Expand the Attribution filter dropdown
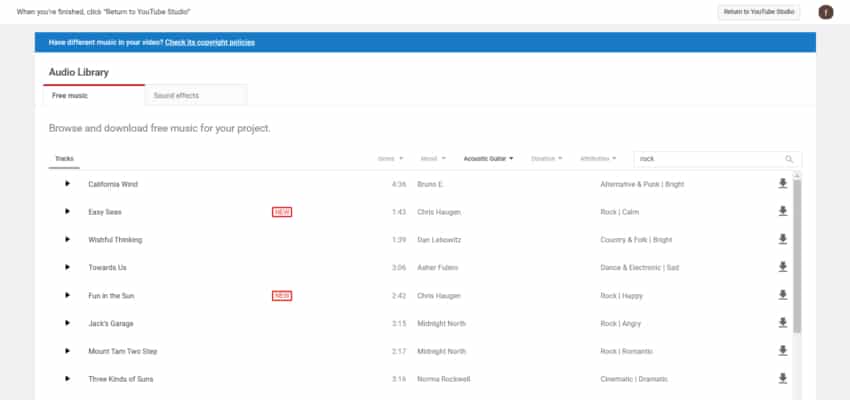Image resolution: width=850 pixels, height=400 pixels. (x=598, y=158)
